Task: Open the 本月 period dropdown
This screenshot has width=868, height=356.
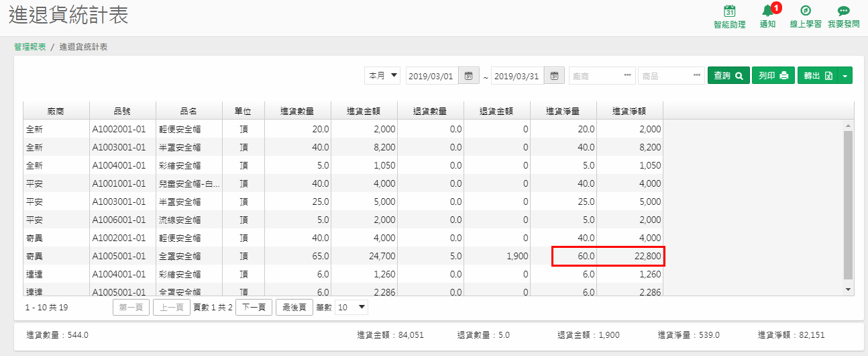Action: click(x=382, y=76)
